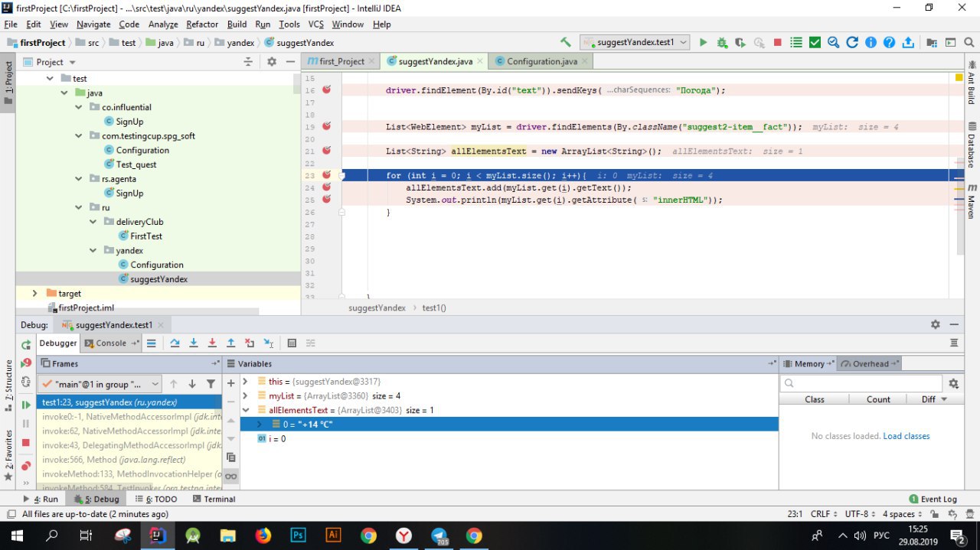Open TODO tool window button
Image resolution: width=980 pixels, height=550 pixels.
(x=156, y=499)
